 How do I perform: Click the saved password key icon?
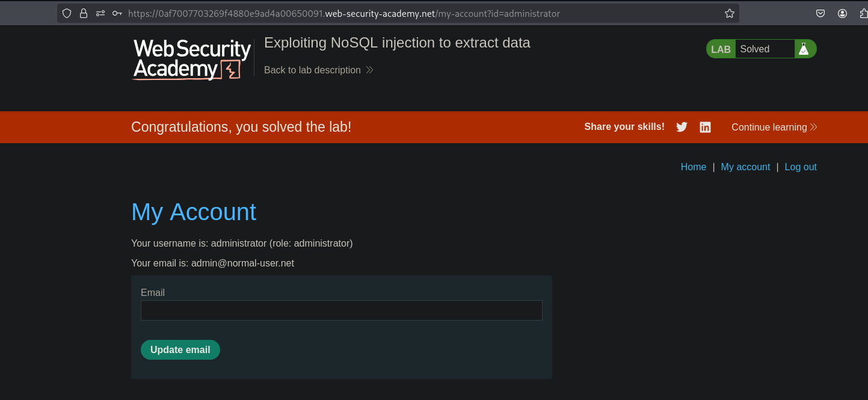pyautogui.click(x=117, y=13)
